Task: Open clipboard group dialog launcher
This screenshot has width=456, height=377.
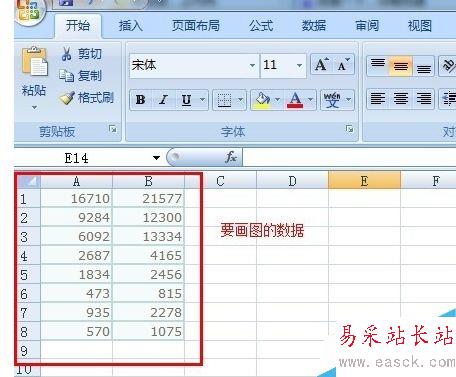Action: [113, 129]
